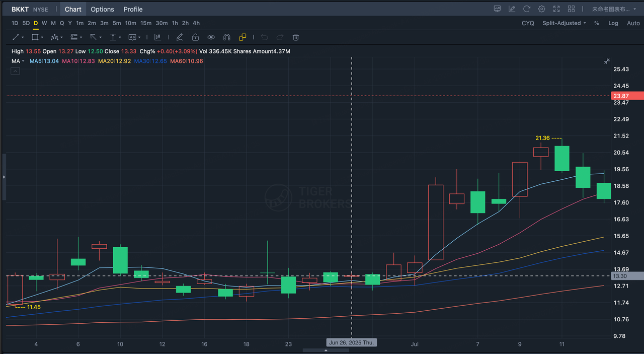The width and height of the screenshot is (644, 354).
Task: Click the undo arrow in drawing toolbar
Action: click(265, 37)
